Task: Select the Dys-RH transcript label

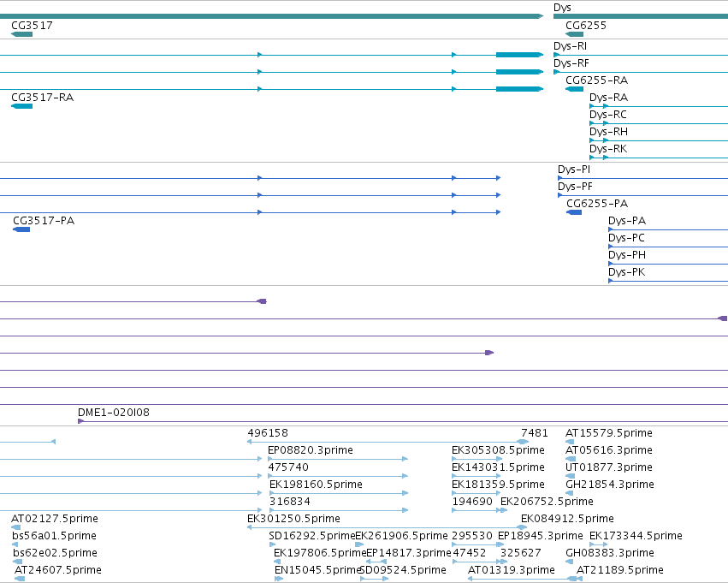Action: tap(609, 132)
